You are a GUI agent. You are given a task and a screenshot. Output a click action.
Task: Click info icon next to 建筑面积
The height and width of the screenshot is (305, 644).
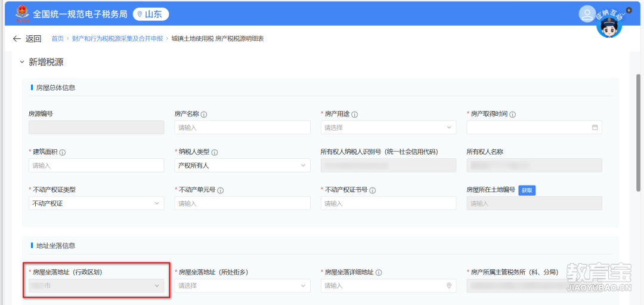click(x=63, y=153)
